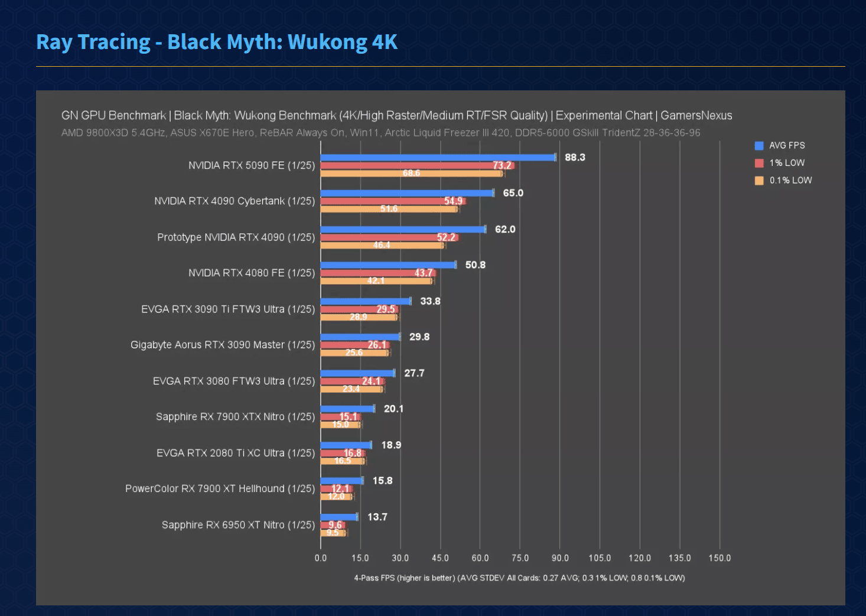
Task: Click the x-axis tick label 0.0
Action: pos(321,559)
